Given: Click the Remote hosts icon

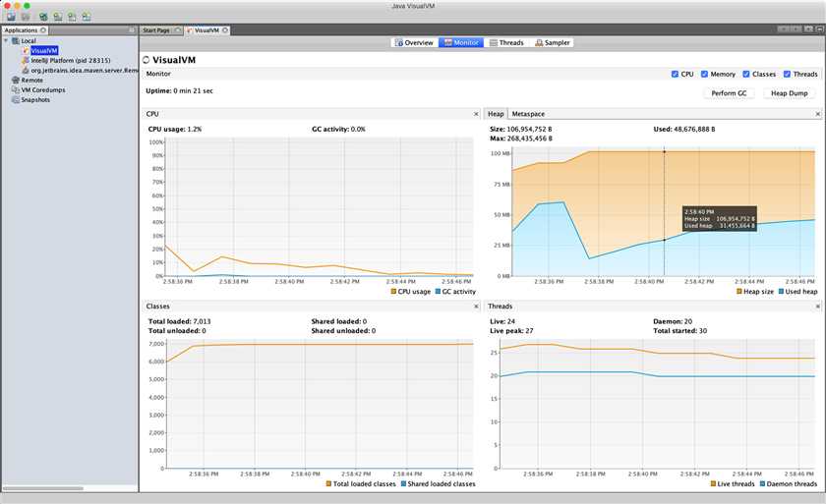Looking at the screenshot, I should tap(16, 80).
